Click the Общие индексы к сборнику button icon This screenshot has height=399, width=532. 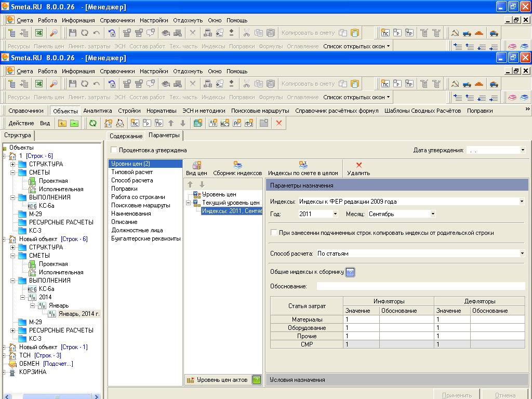coord(350,272)
